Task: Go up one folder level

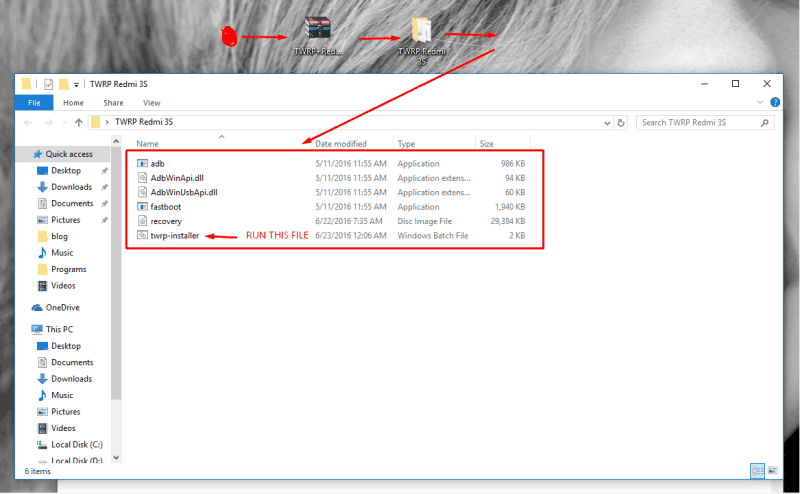Action: pos(79,122)
